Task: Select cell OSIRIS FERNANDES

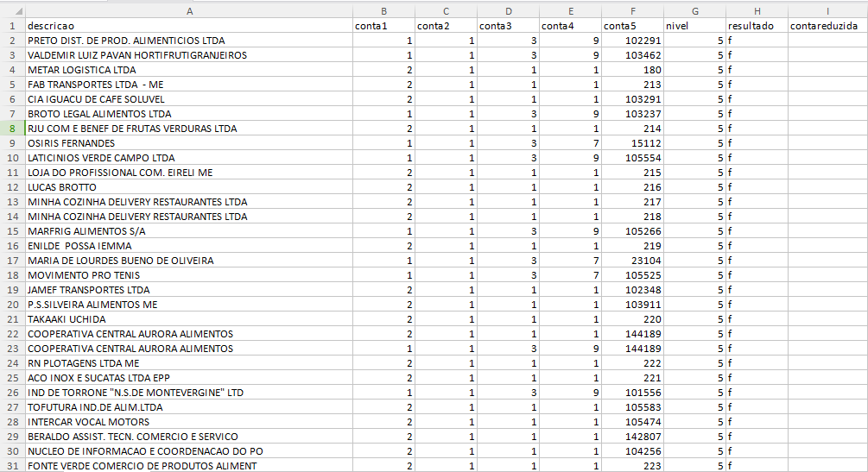Action: (189, 143)
